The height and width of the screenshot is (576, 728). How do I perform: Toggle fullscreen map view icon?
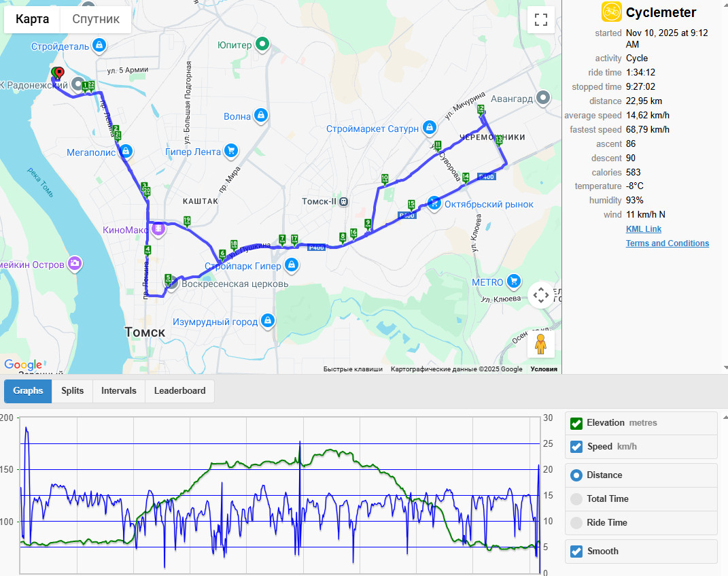pyautogui.click(x=541, y=20)
